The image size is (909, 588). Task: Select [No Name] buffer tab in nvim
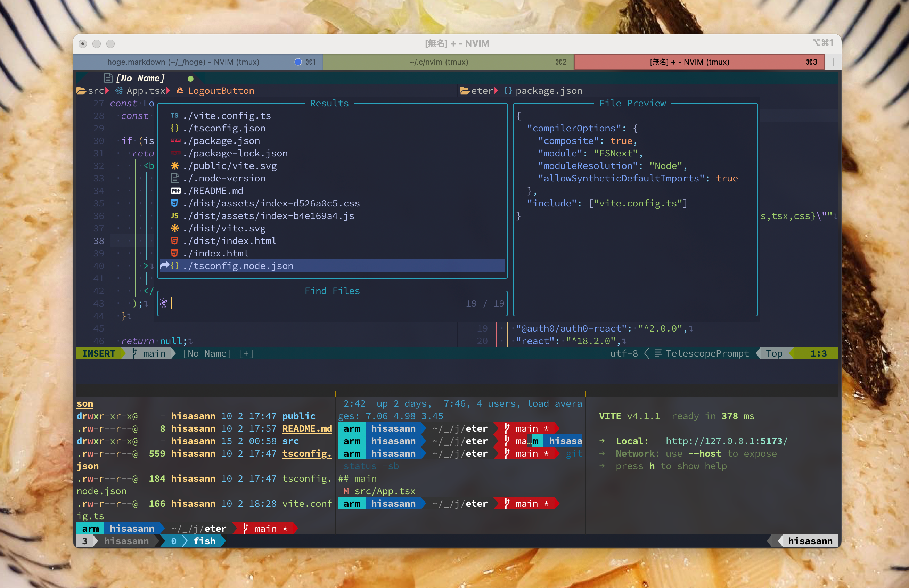(x=140, y=78)
